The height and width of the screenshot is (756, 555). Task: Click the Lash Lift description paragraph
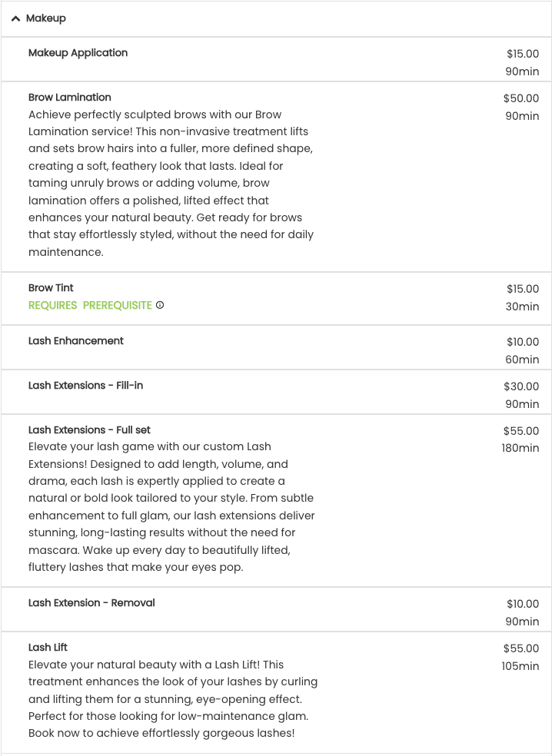point(173,698)
